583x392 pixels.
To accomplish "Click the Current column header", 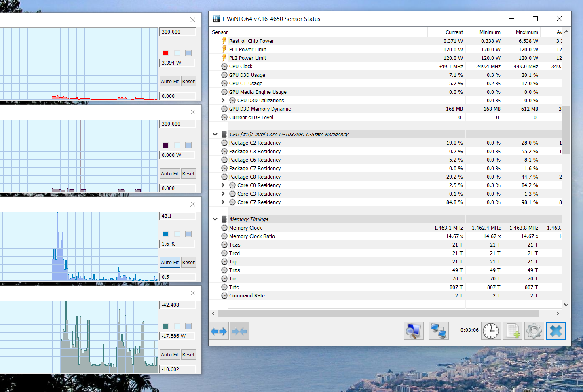I will point(446,32).
